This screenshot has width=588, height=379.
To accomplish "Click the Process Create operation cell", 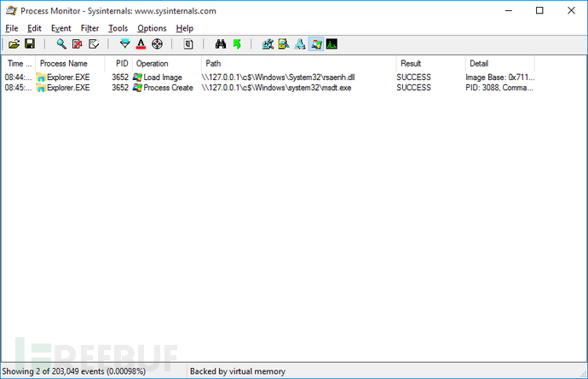I will click(168, 88).
